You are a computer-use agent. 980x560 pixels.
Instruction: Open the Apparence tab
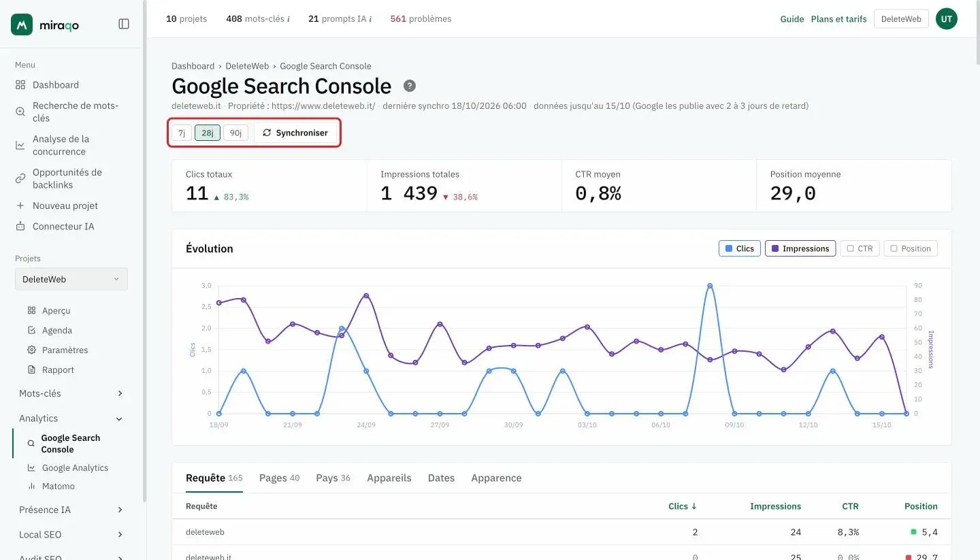[x=496, y=478]
